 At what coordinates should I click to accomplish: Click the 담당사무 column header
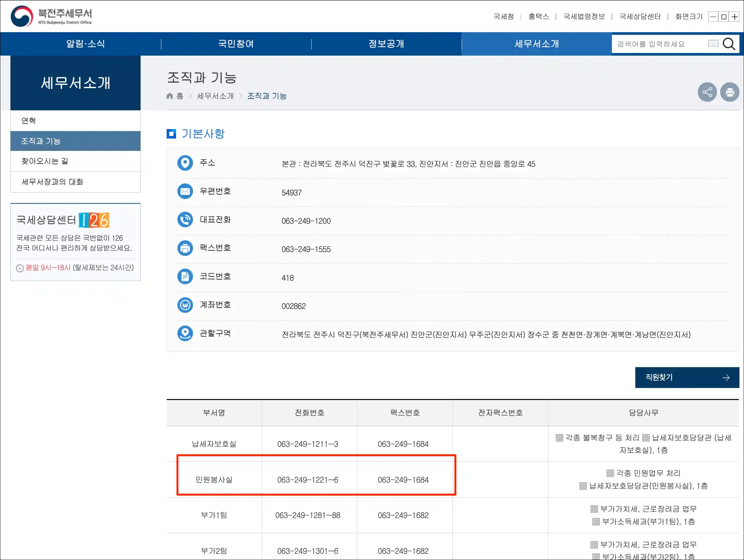(x=643, y=413)
